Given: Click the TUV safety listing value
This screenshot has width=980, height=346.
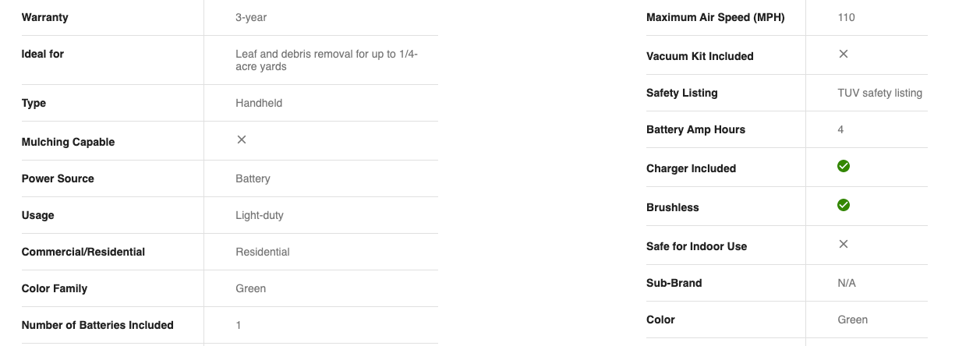Looking at the screenshot, I should coord(880,93).
